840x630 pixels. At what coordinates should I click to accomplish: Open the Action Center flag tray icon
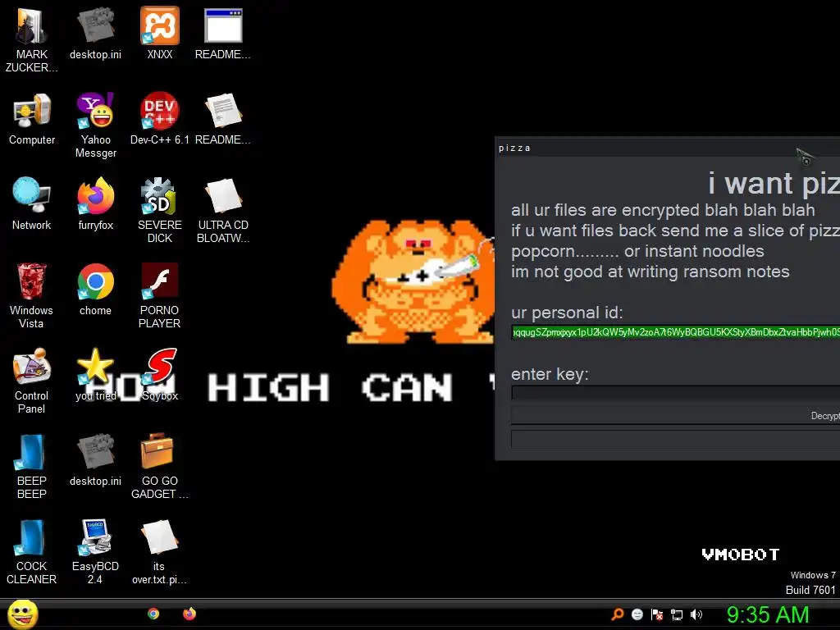657,614
